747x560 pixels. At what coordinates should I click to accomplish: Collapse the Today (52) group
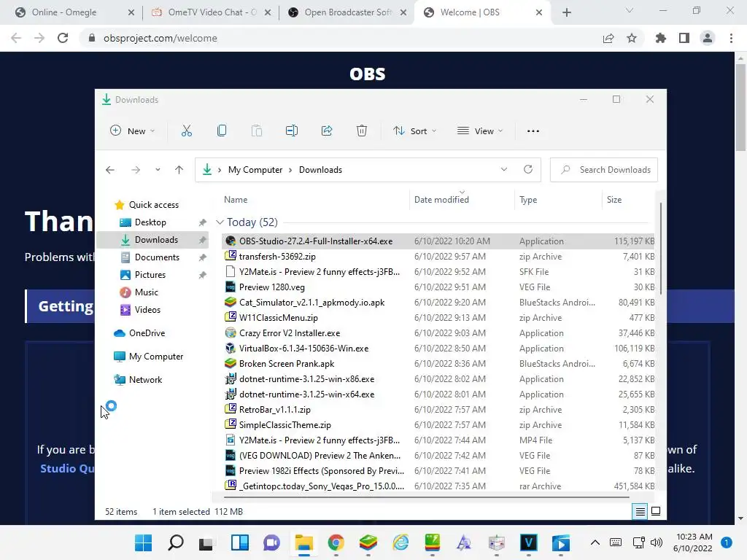pos(220,222)
